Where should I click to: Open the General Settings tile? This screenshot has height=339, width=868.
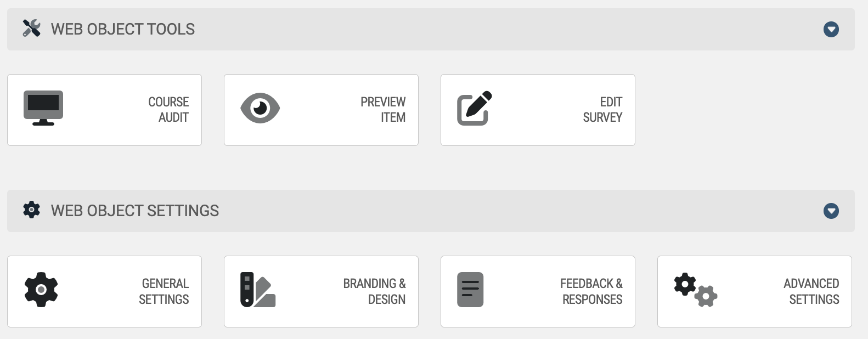click(104, 291)
